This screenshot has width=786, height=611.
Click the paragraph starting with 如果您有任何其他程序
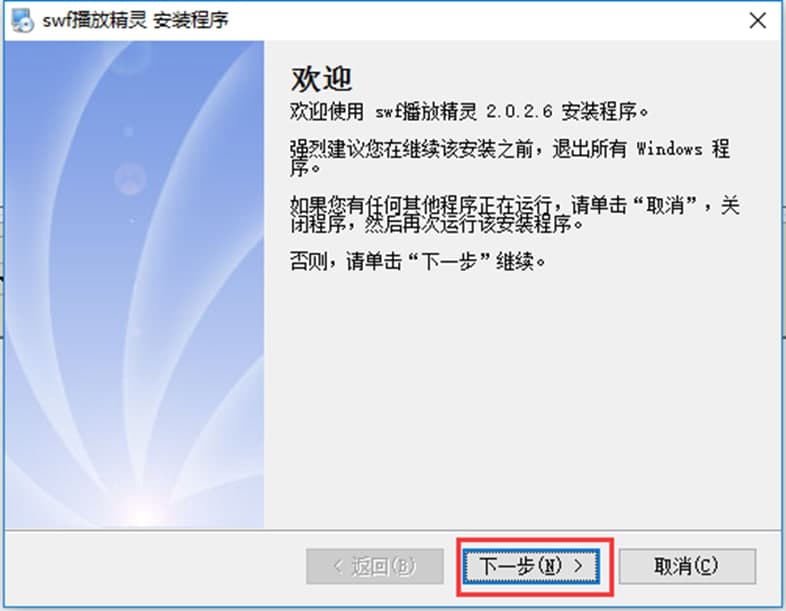tap(515, 215)
